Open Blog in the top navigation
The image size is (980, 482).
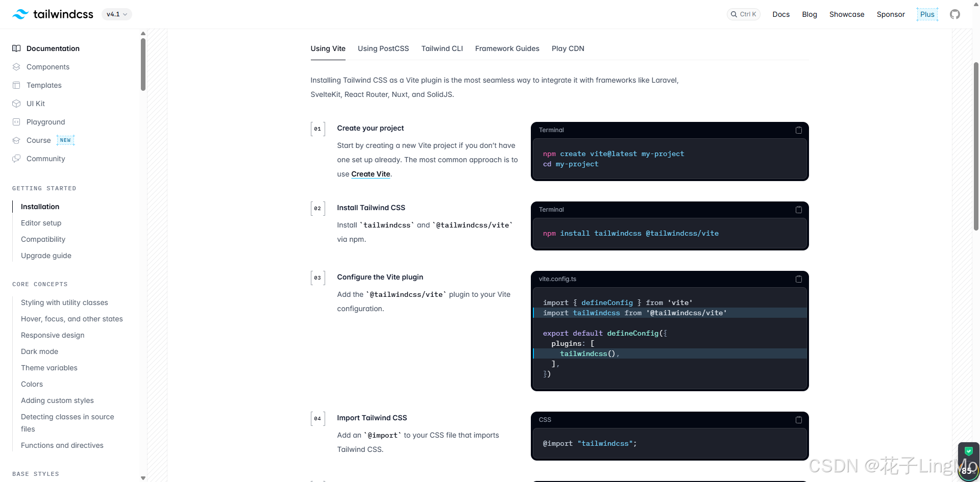[x=810, y=14]
